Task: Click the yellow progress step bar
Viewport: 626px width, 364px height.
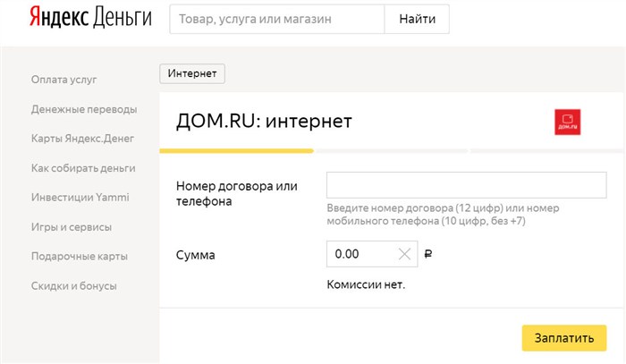Action: point(236,151)
